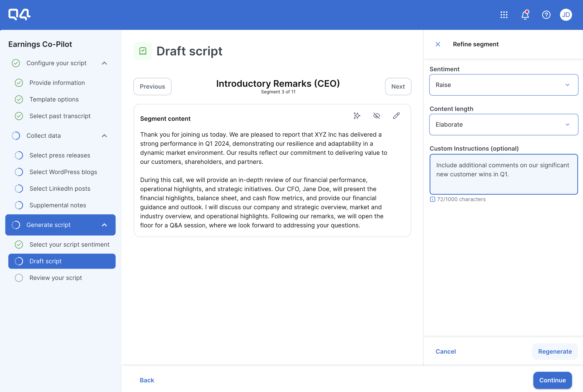Open Select press releases step
The image size is (583, 392).
pos(60,155)
